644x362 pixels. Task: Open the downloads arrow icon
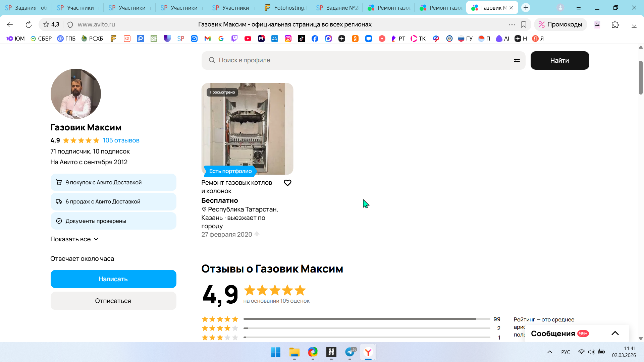634,24
